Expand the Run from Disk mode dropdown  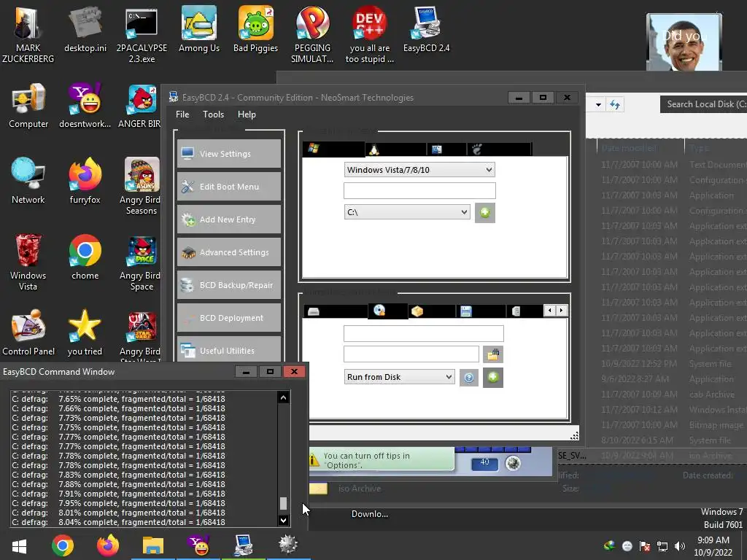[399, 377]
